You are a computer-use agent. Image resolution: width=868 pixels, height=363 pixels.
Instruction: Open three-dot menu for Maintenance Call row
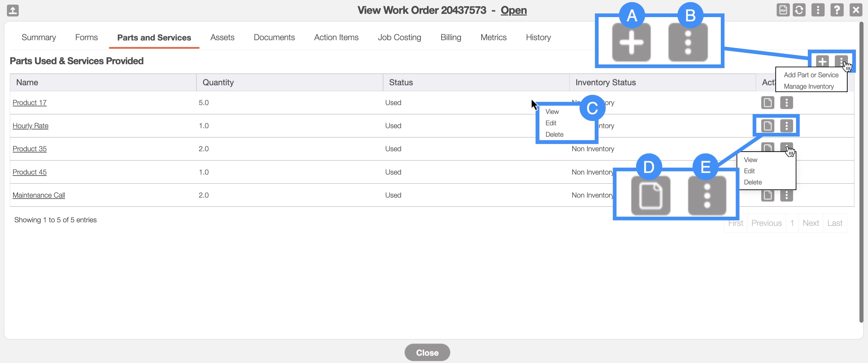(x=786, y=195)
